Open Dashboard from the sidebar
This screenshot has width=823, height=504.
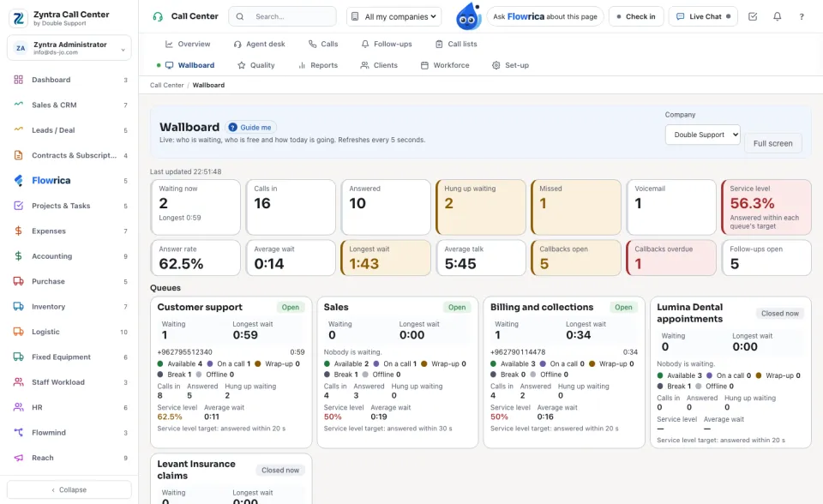pos(69,80)
